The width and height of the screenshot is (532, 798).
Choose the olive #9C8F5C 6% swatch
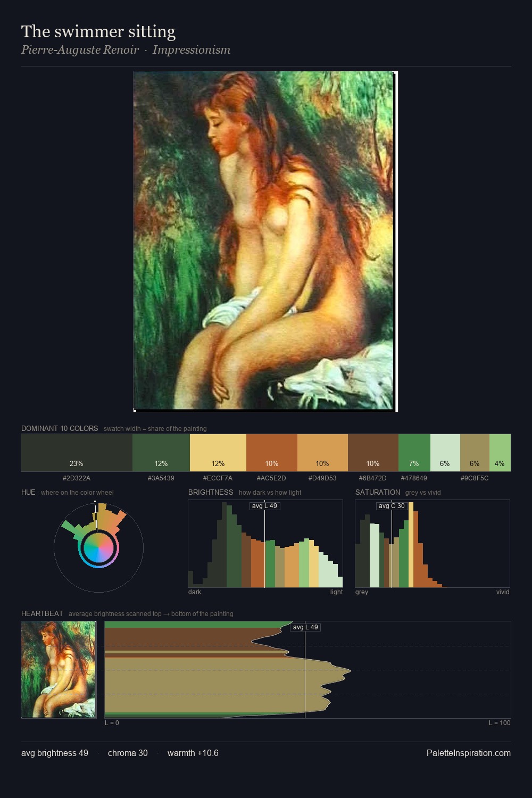coord(475,453)
